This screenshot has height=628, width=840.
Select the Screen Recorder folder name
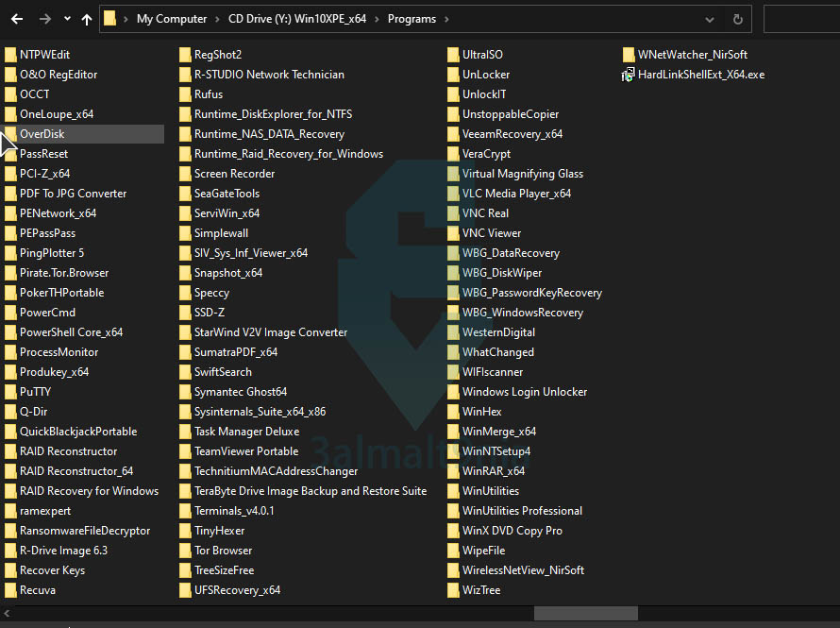234,174
